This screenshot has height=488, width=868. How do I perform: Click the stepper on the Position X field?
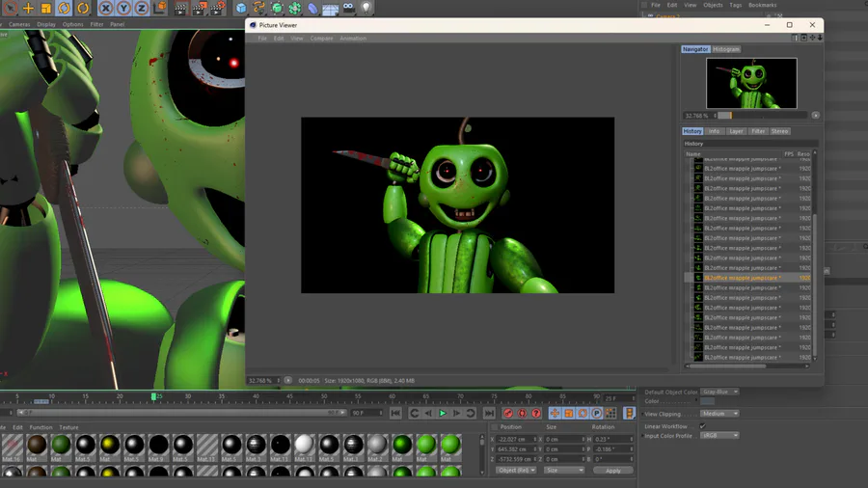(x=534, y=440)
